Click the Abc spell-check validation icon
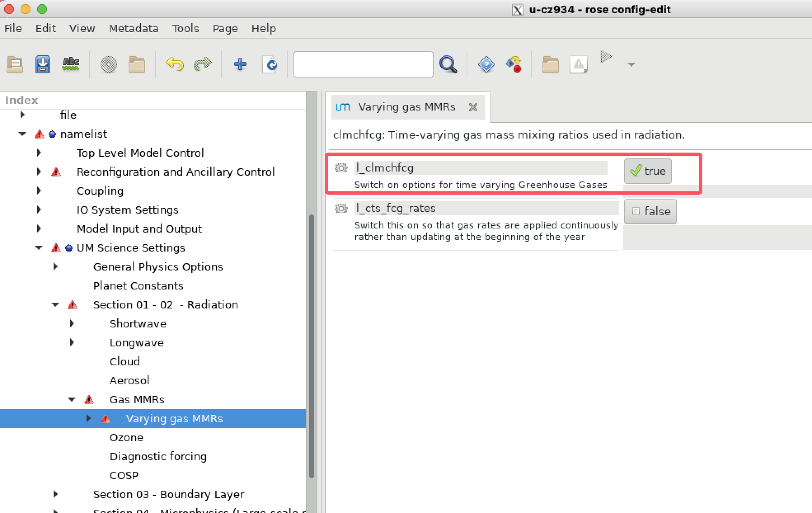This screenshot has width=812, height=513. 70,64
